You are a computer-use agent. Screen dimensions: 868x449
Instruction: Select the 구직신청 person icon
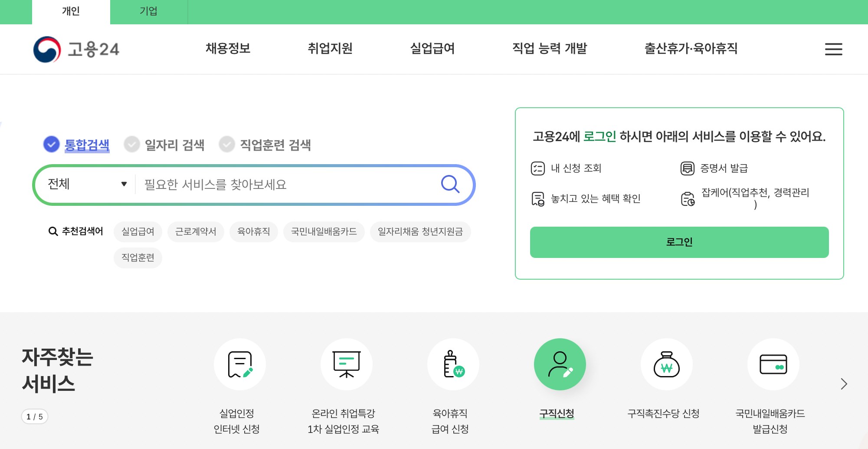pyautogui.click(x=560, y=364)
